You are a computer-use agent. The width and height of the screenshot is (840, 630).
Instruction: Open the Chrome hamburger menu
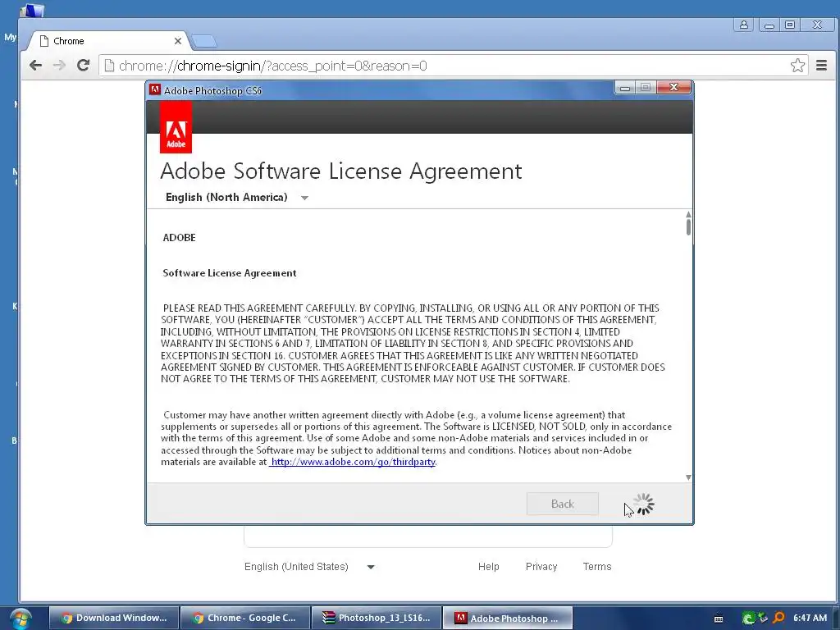(x=821, y=66)
